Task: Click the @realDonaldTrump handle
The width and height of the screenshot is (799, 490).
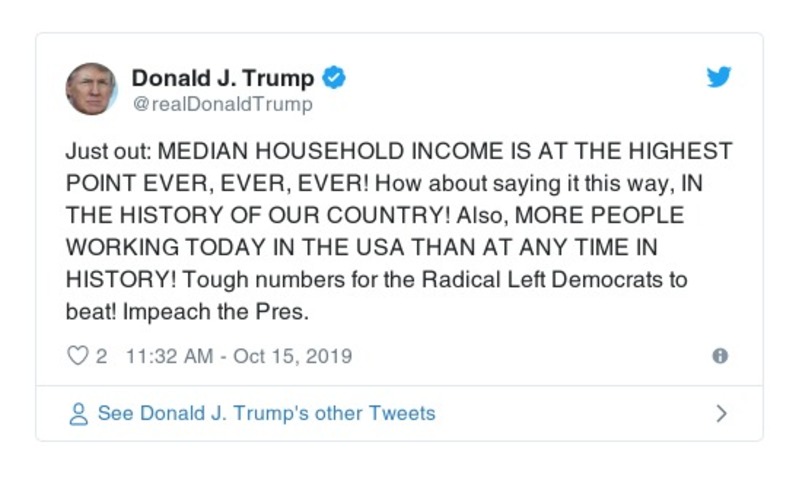Action: point(222,104)
